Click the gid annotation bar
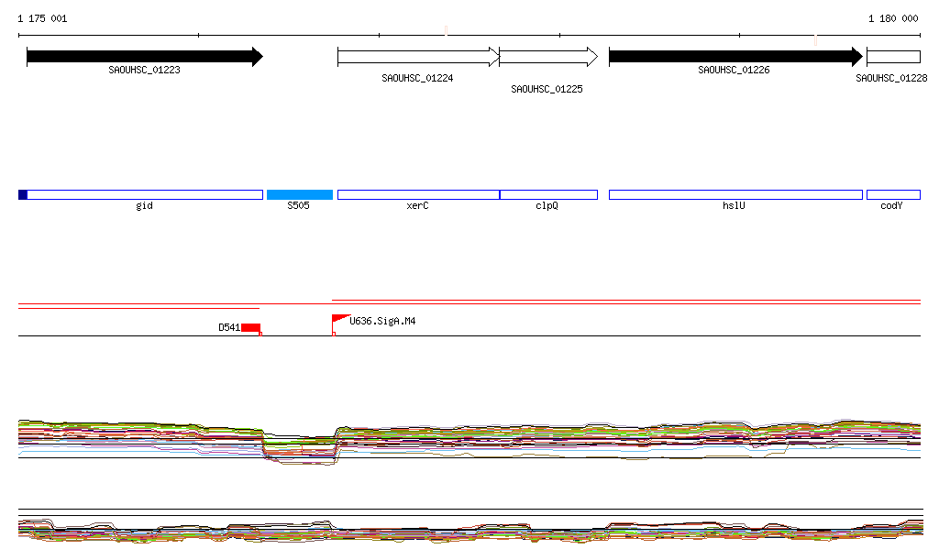Image resolution: width=939 pixels, height=560 pixels. tap(144, 194)
